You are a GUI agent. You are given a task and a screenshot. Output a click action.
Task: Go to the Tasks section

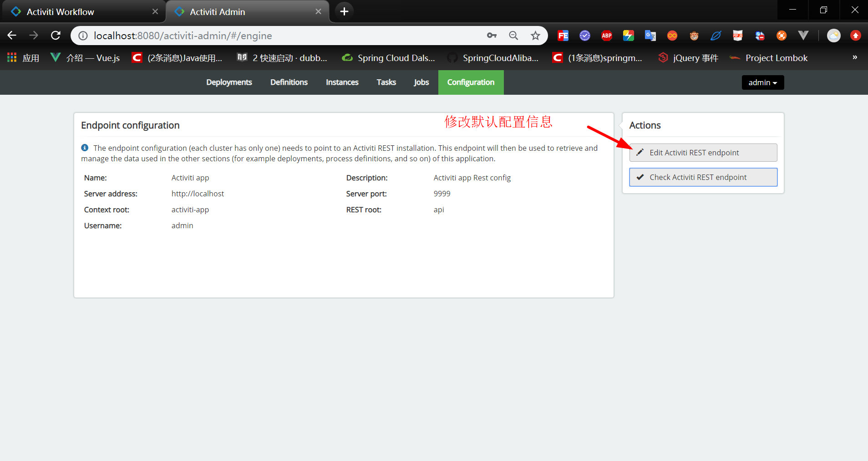pos(386,82)
